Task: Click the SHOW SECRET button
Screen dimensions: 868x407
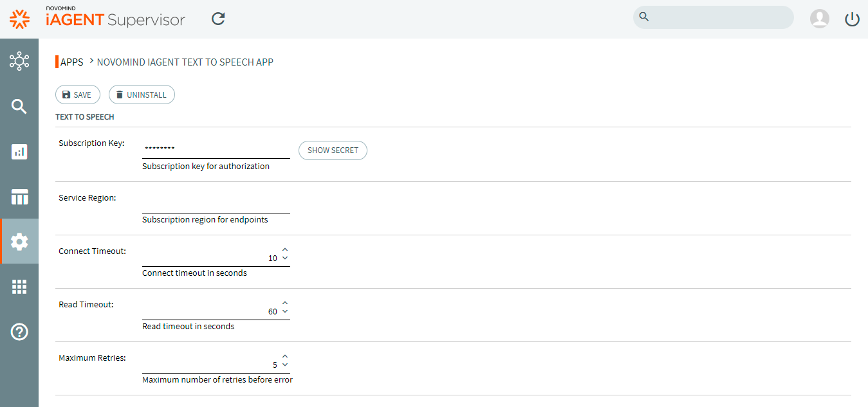Action: coord(333,150)
